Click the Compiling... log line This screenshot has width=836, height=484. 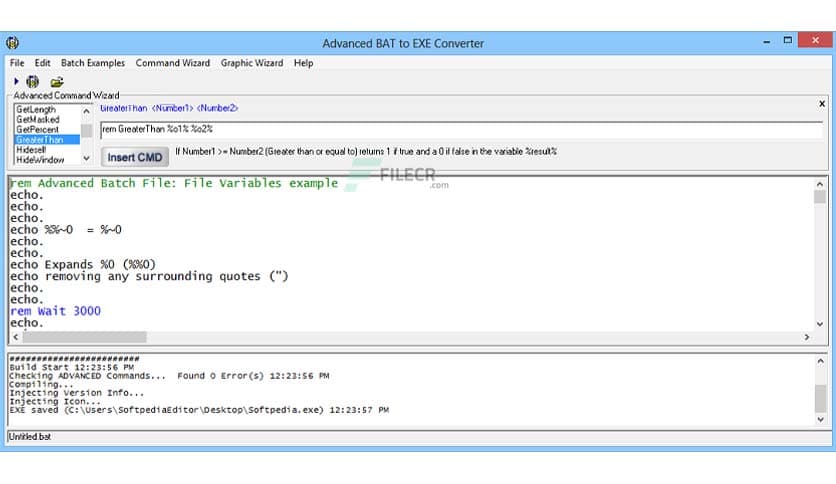coord(41,384)
